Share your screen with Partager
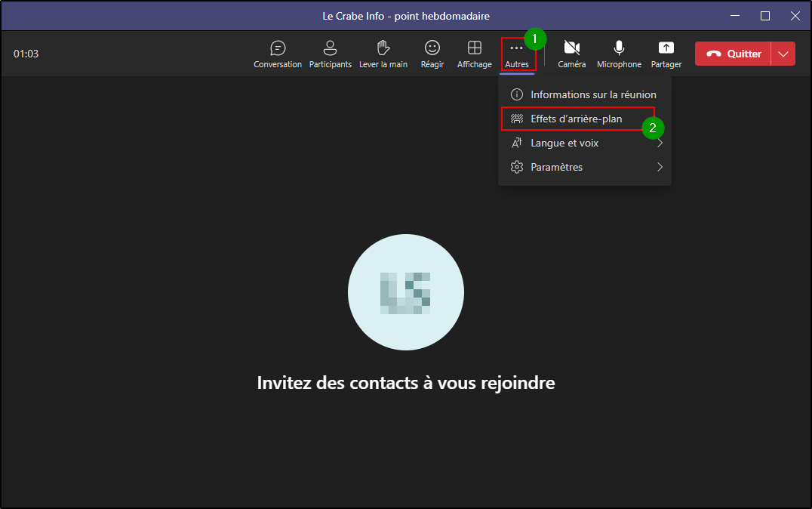This screenshot has height=509, width=812. 666,54
